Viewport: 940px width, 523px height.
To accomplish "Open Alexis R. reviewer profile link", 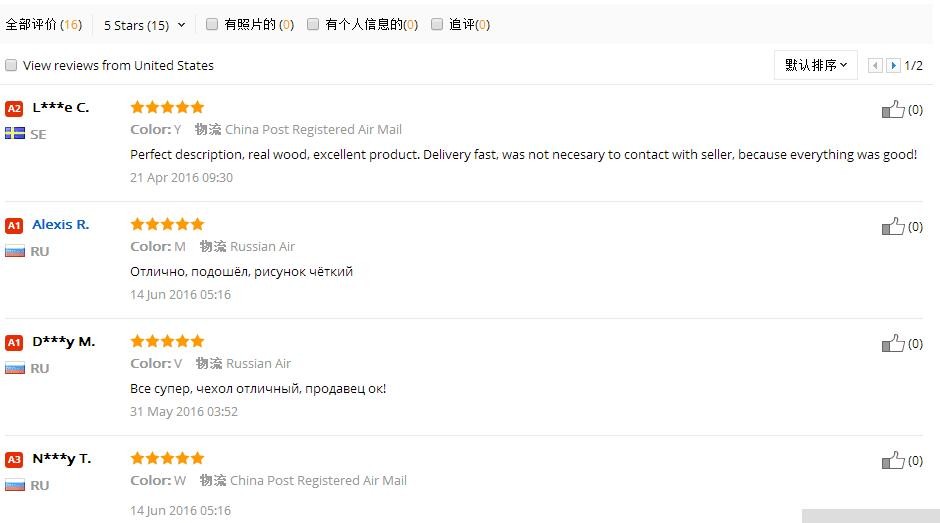I will pyautogui.click(x=60, y=225).
